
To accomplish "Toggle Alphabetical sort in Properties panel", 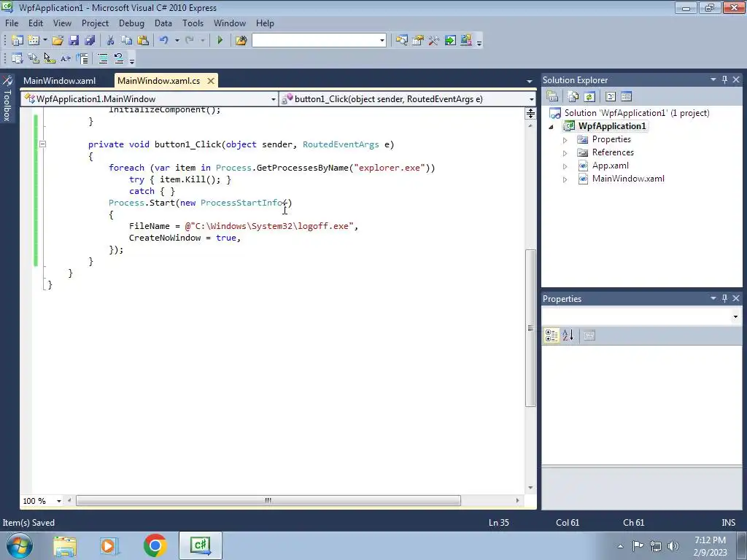I will (568, 335).
